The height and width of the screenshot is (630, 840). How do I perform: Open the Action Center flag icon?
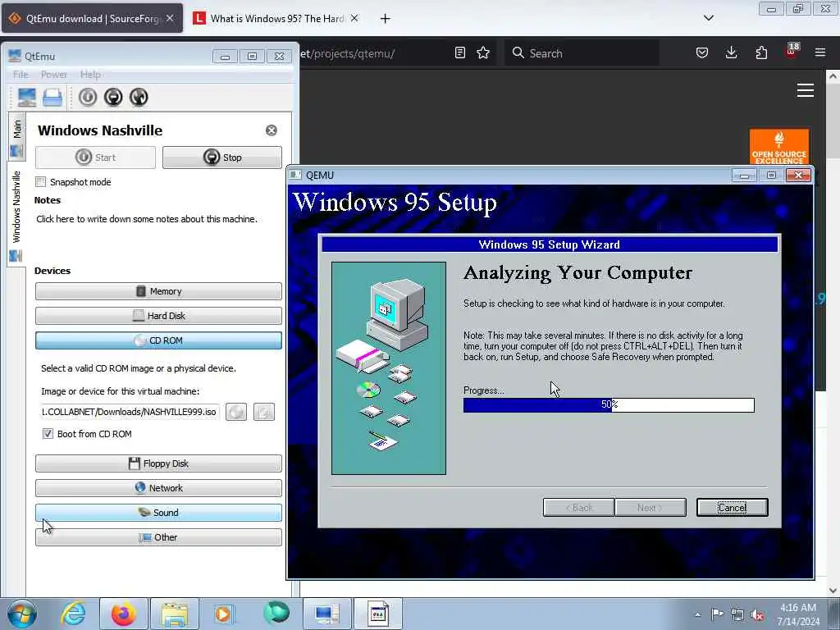[x=717, y=614]
